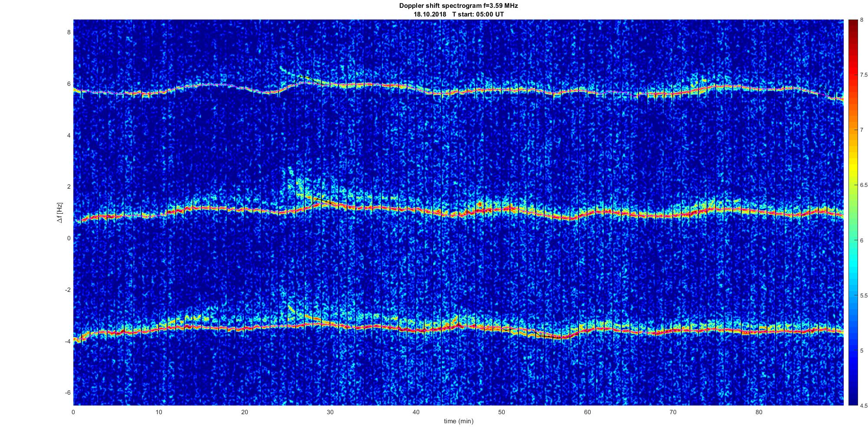Click the plot title 'Doppler shift spectrogram f=3.59 MHz'
868x435 pixels.
click(x=458, y=6)
